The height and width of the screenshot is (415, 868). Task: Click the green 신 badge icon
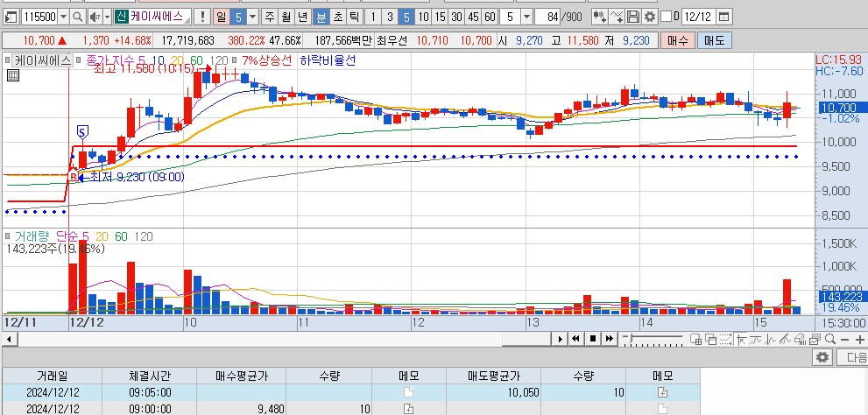pos(121,17)
